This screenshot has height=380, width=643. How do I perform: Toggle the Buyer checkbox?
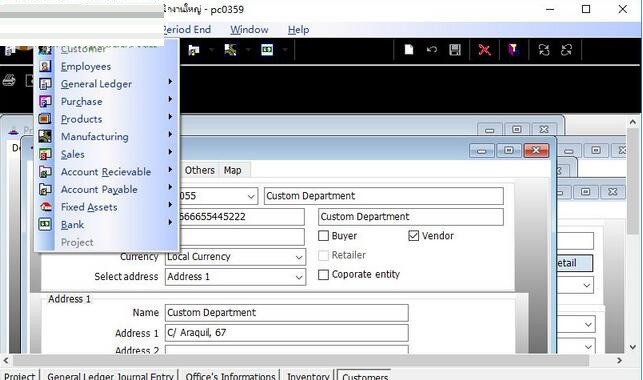324,236
